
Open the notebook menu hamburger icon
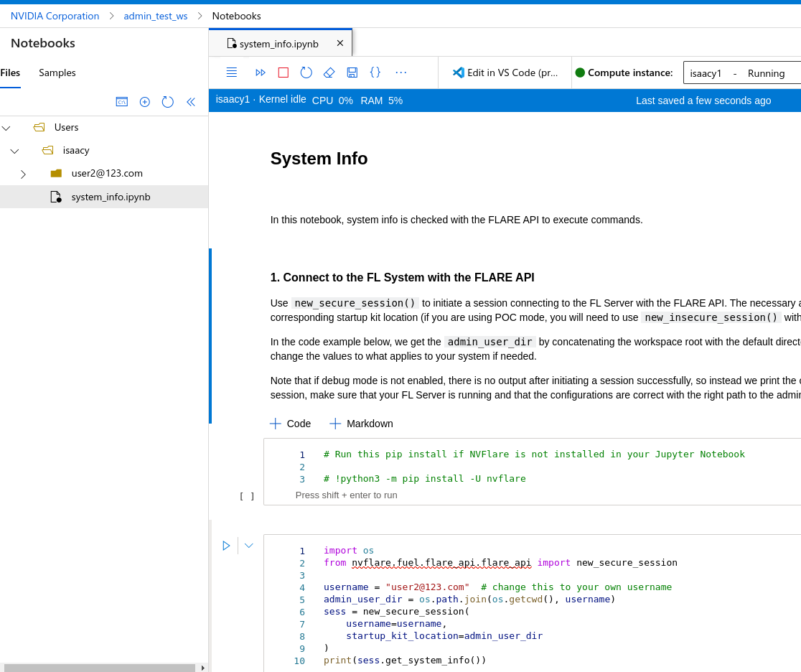pos(231,73)
